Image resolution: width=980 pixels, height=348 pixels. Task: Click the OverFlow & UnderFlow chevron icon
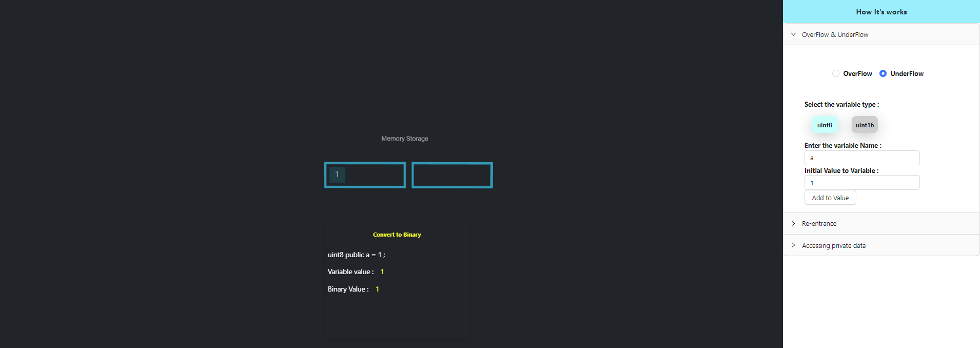click(x=793, y=34)
